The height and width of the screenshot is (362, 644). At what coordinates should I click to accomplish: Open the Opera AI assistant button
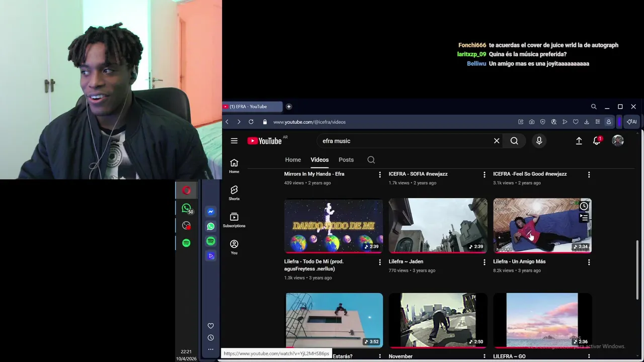pos(631,122)
